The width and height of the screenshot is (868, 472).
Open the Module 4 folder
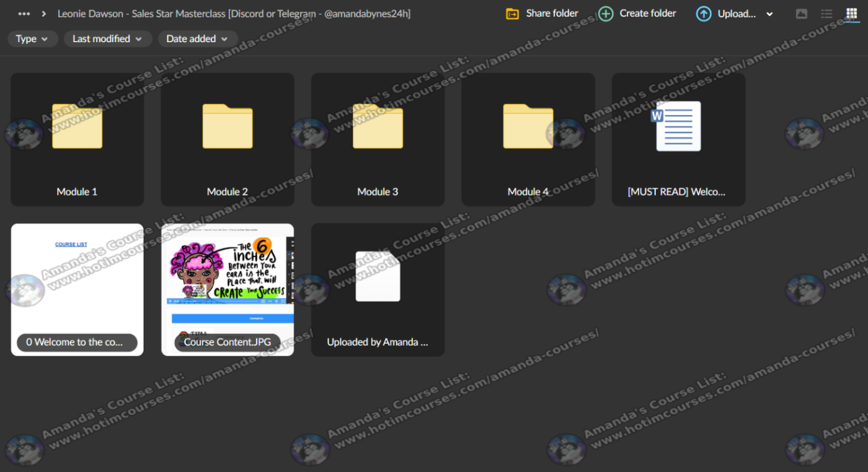tap(528, 139)
